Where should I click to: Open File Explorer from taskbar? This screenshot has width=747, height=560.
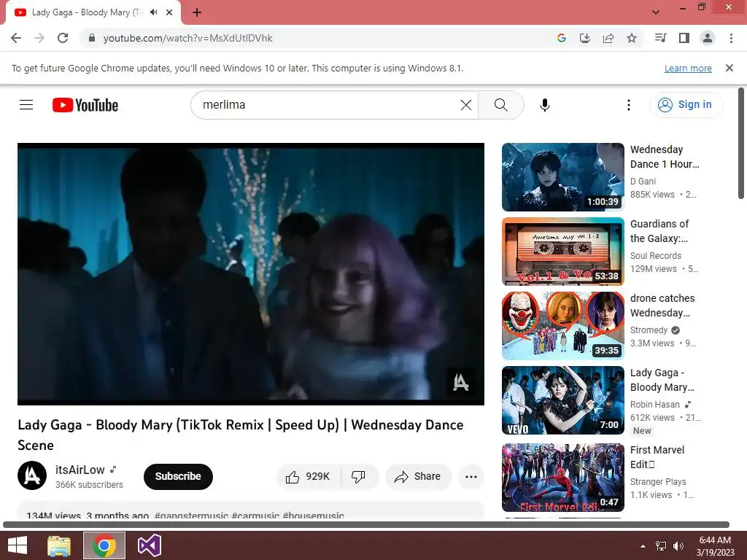coord(59,545)
